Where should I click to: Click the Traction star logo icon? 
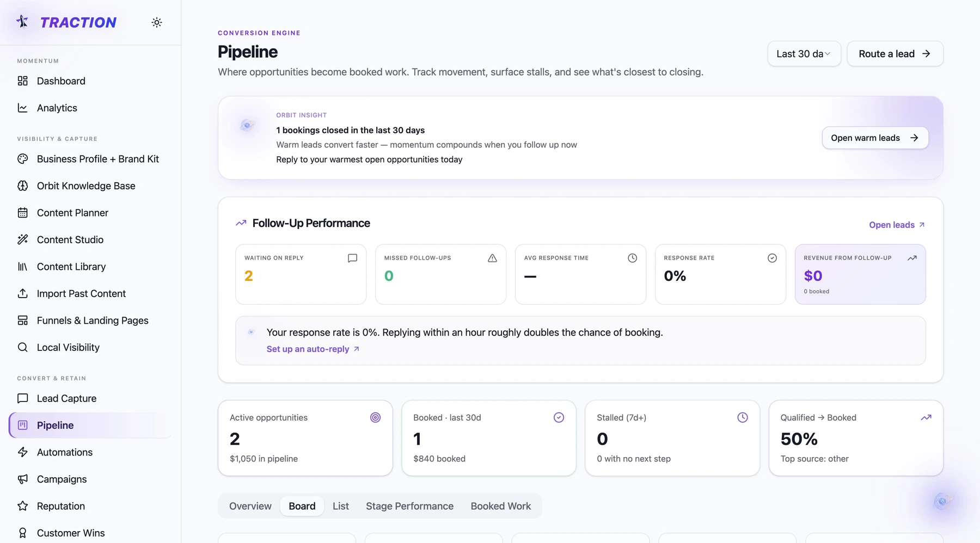tap(22, 22)
